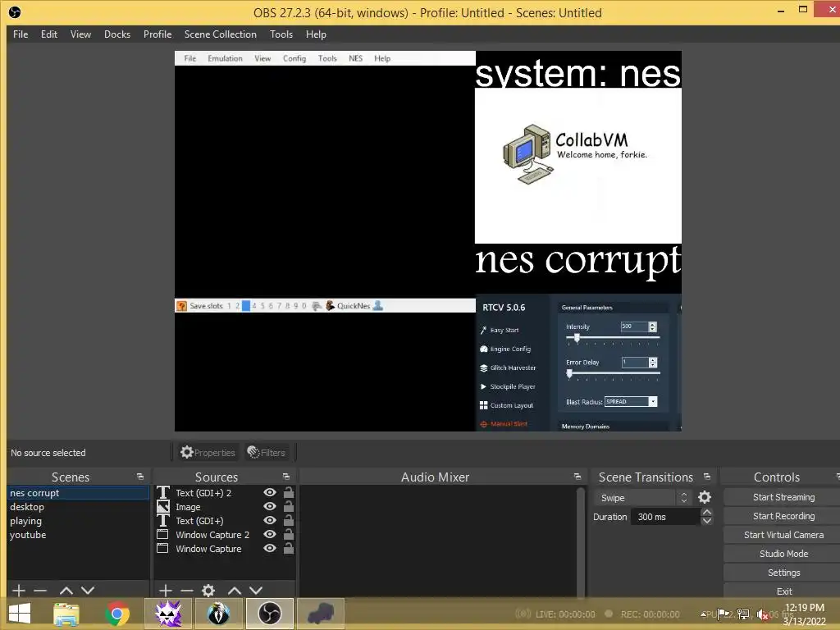
Task: Open Scene Collection menu
Action: [220, 34]
